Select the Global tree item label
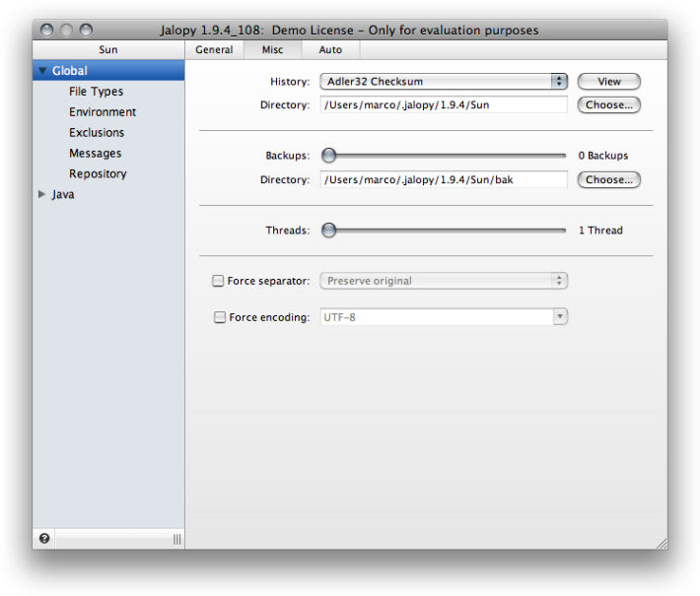 70,71
